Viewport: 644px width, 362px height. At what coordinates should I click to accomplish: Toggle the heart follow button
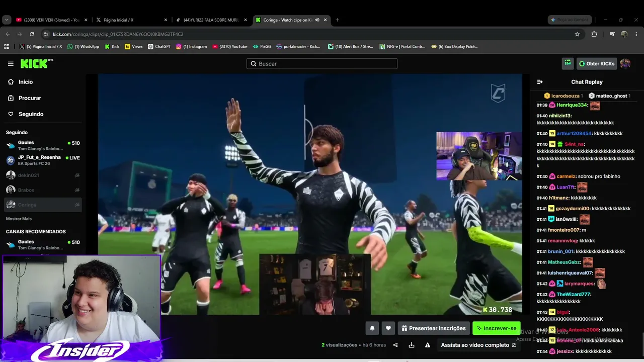tap(388, 328)
